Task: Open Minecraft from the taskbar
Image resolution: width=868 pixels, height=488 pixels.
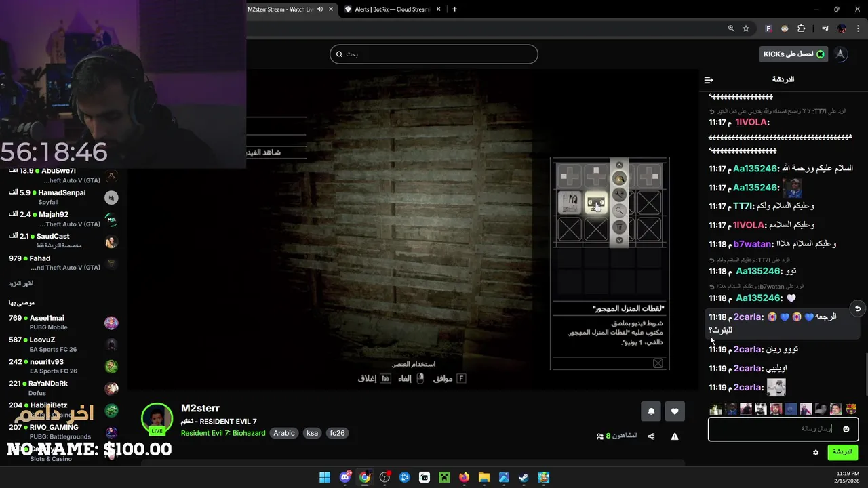Action: coord(444,477)
